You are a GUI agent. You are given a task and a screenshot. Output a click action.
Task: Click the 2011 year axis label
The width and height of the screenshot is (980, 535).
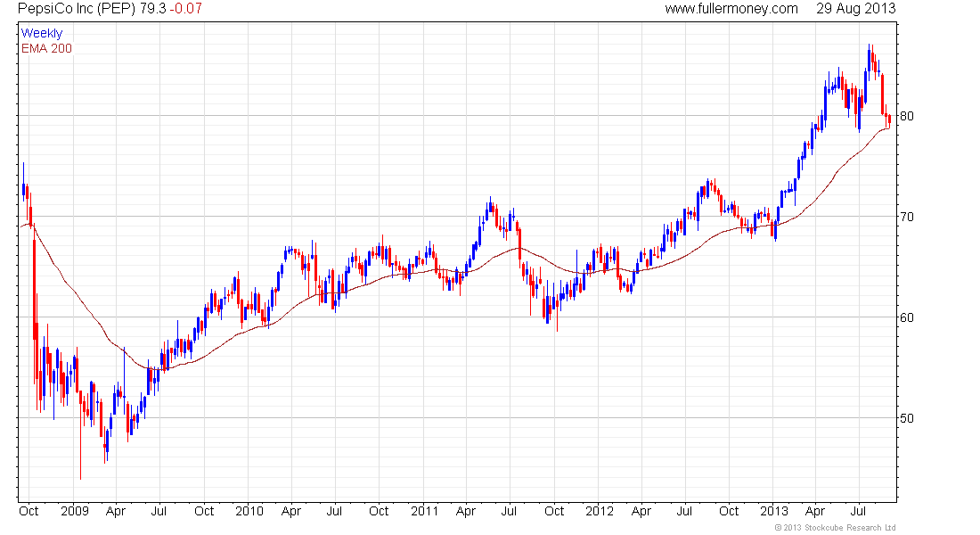tap(424, 511)
